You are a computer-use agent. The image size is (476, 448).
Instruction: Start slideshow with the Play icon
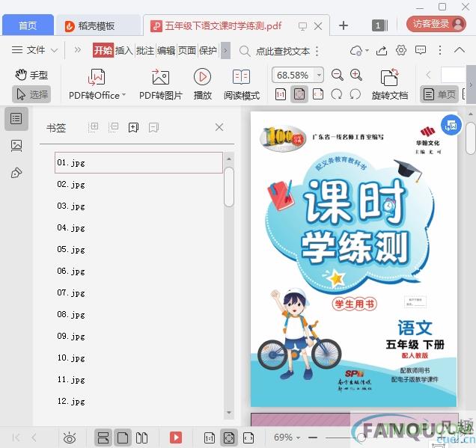point(203,84)
